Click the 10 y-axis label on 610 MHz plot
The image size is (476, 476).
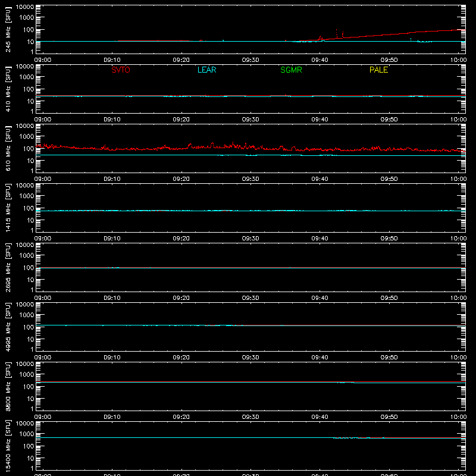click(31, 161)
